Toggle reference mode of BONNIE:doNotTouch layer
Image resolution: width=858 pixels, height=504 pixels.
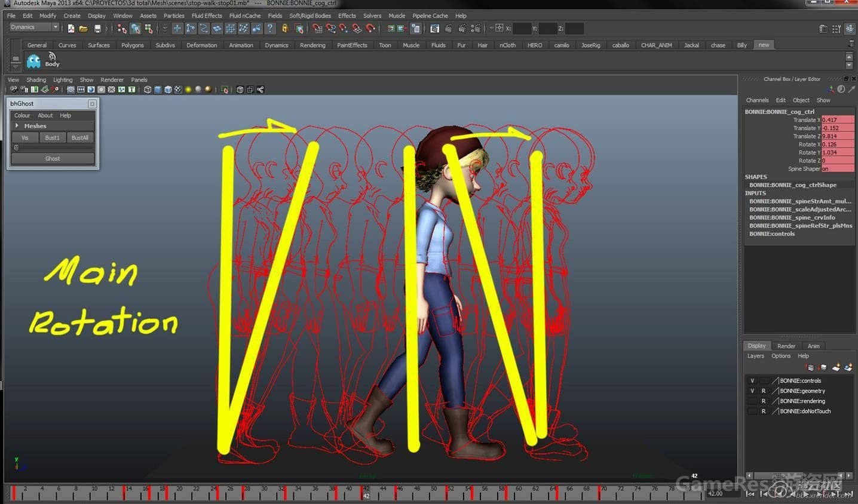click(764, 411)
